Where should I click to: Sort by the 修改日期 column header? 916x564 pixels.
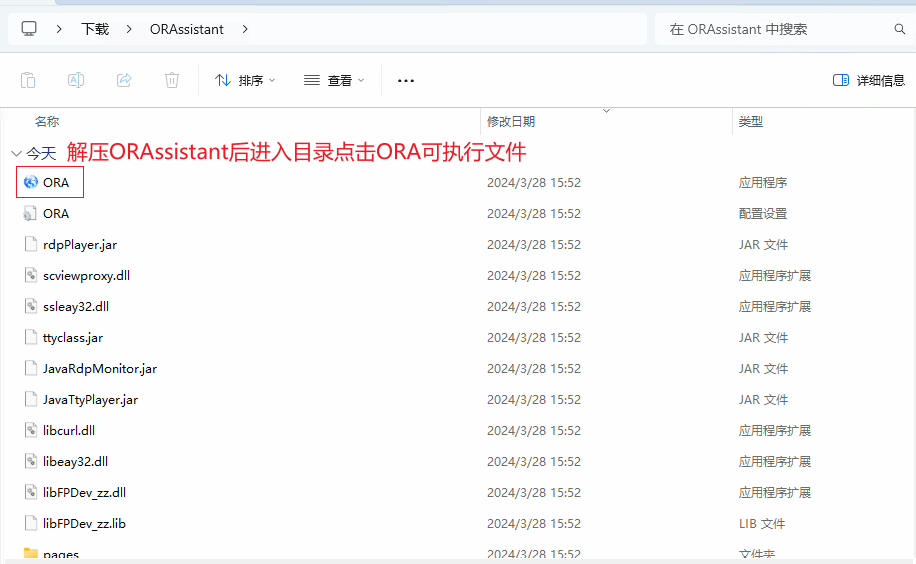point(511,121)
